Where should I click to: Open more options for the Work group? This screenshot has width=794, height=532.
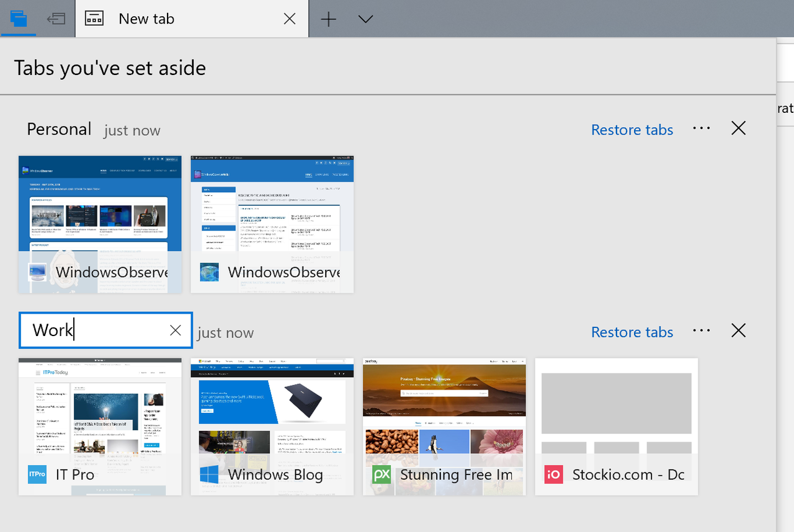[701, 330]
